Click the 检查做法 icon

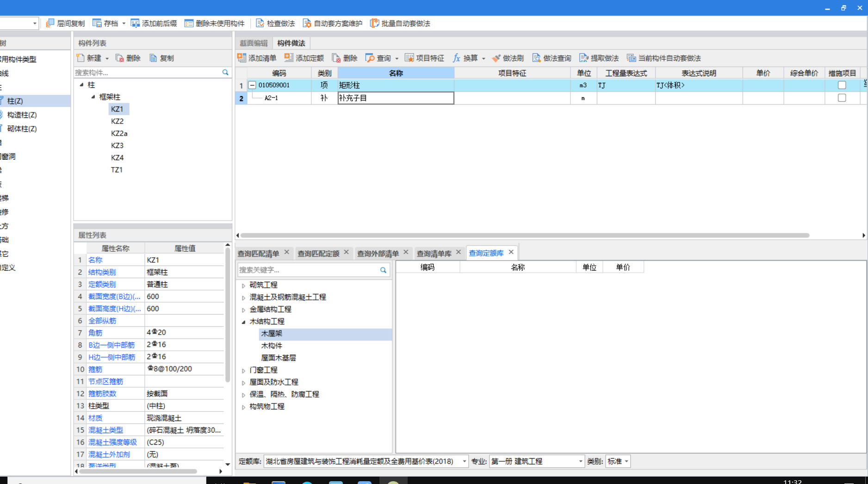click(x=260, y=23)
